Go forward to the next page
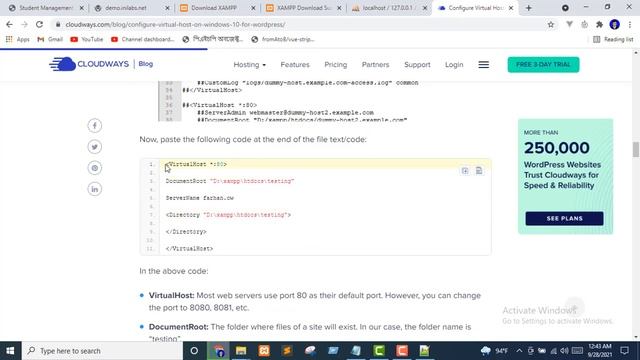Screen dimensions: 640x360 [24, 24]
